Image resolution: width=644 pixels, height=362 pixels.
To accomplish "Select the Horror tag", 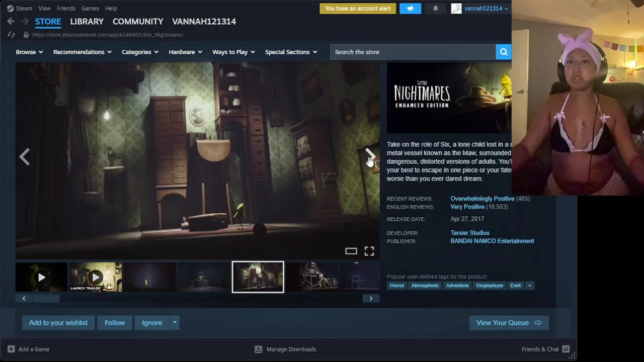I will 397,286.
